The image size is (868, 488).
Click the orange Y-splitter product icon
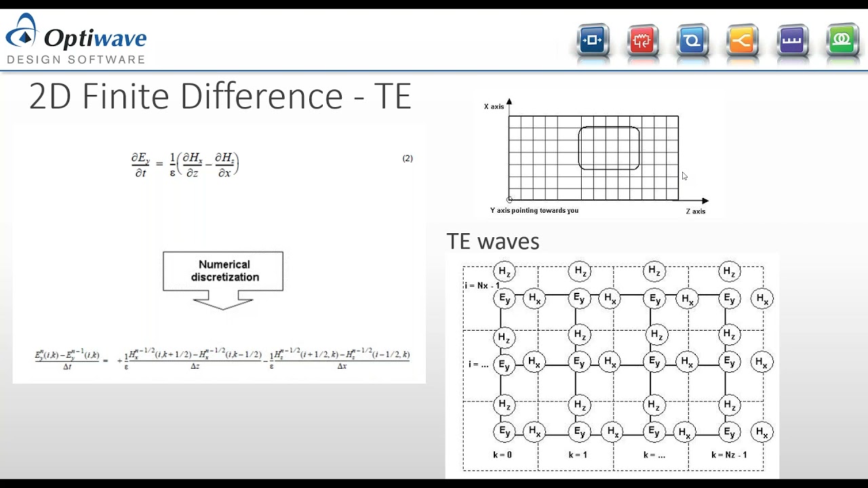pos(742,41)
